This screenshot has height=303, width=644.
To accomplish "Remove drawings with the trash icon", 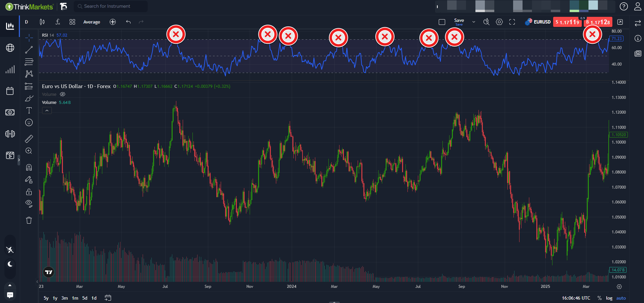I will coord(29,220).
